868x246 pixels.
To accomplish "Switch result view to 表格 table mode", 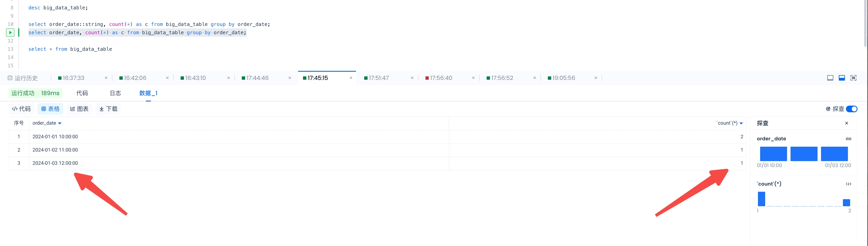I will pos(50,109).
